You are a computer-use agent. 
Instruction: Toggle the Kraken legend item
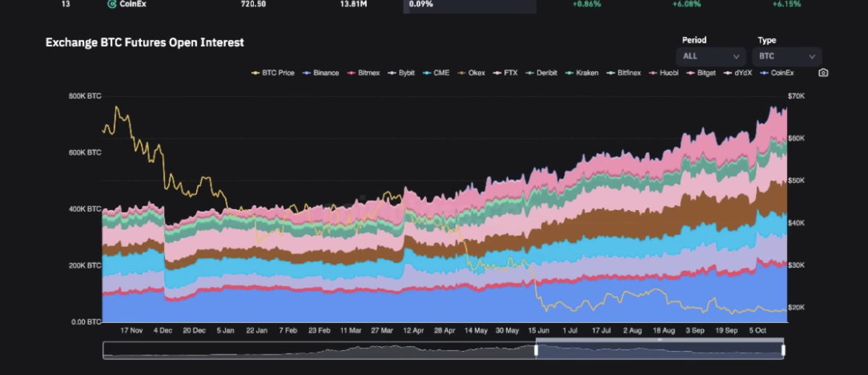tap(582, 73)
